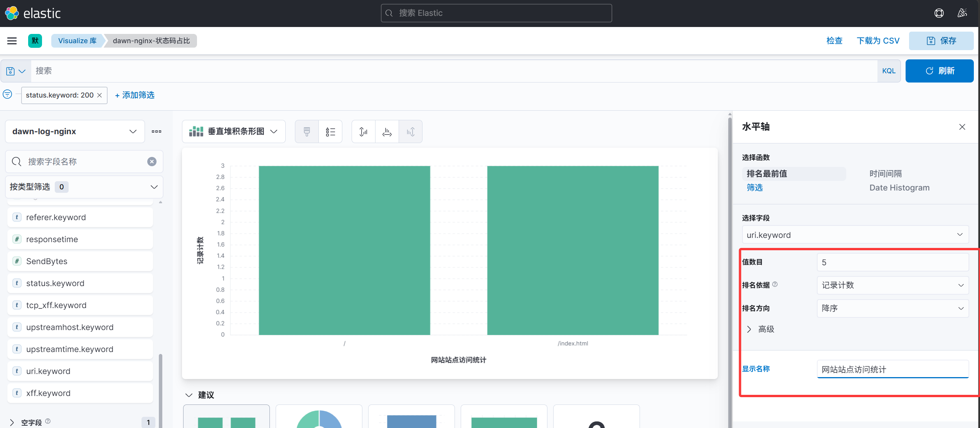This screenshot has width=980, height=428.
Task: Click the 检查 inspect link
Action: (834, 41)
